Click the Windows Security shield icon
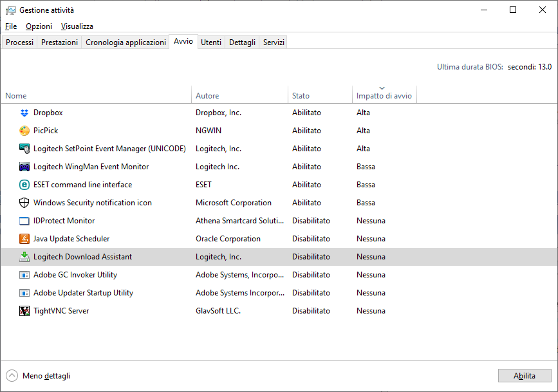Screen dimensions: 558x392 pos(24,203)
